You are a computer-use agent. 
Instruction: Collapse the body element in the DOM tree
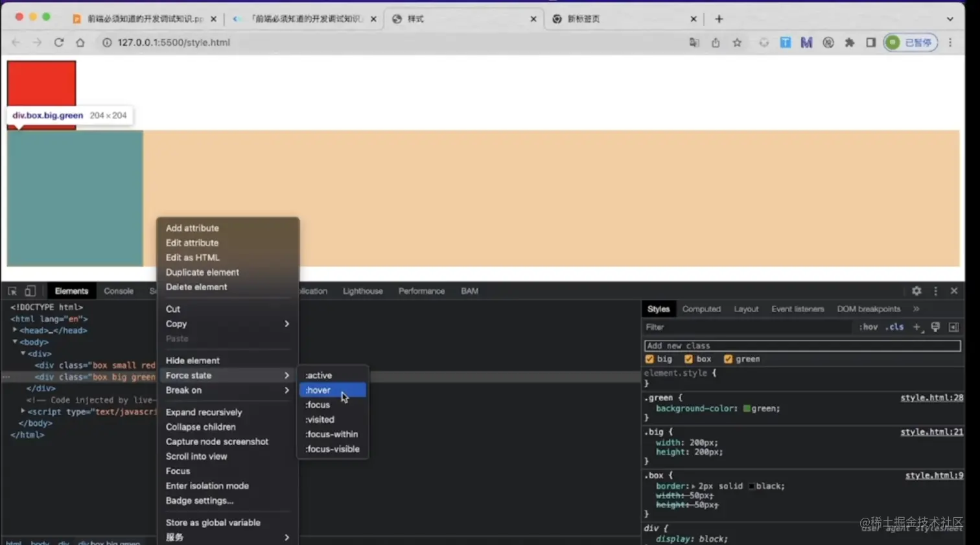click(15, 342)
